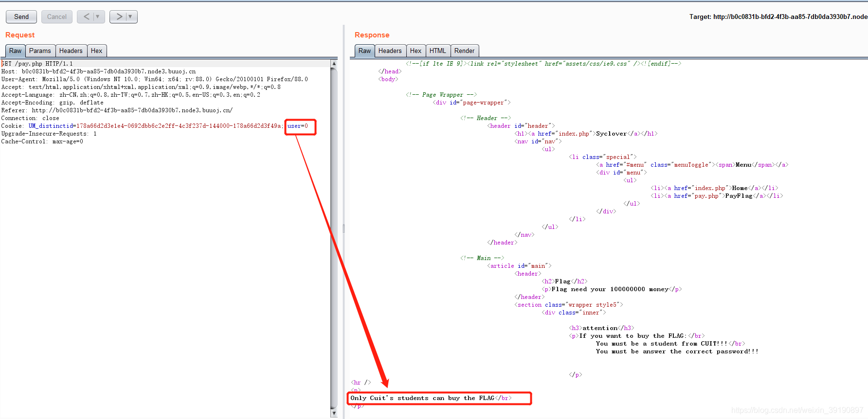
Task: Click the Cache-Control: max-age=0 line
Action: click(42, 141)
